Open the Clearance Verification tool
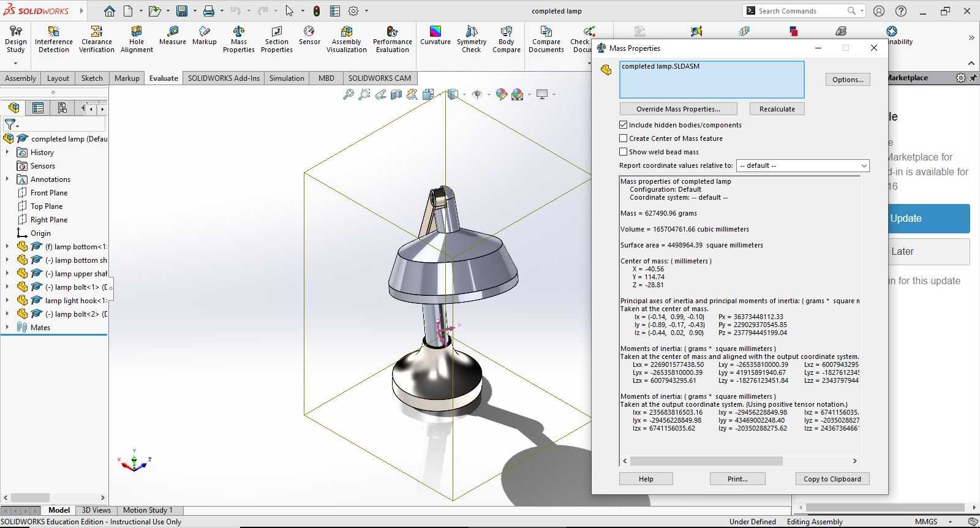 [x=97, y=39]
